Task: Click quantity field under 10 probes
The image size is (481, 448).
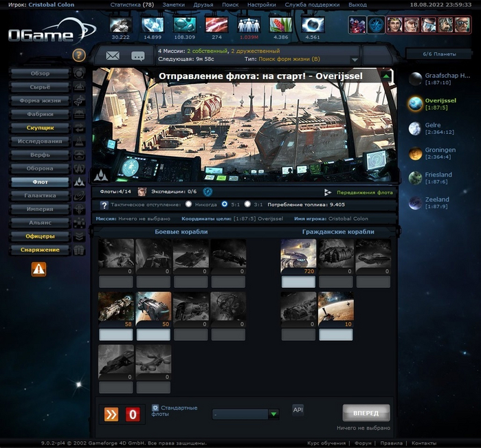Action: (336, 335)
